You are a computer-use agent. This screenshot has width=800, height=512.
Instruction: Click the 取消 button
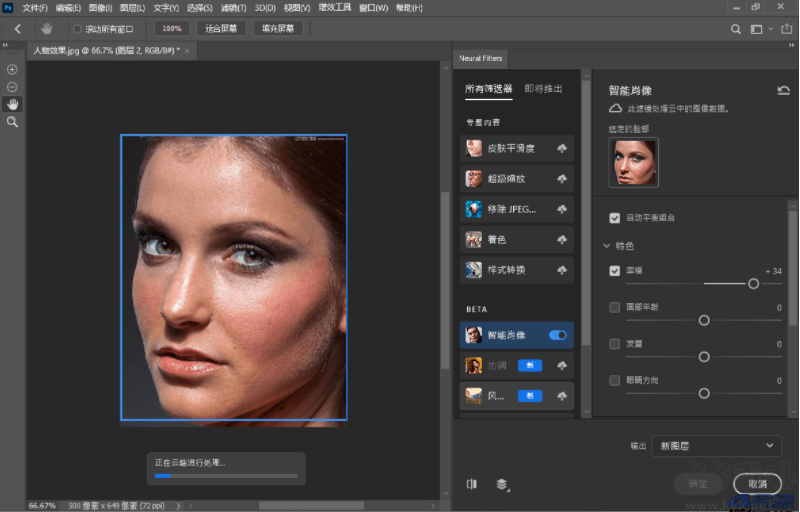[756, 484]
